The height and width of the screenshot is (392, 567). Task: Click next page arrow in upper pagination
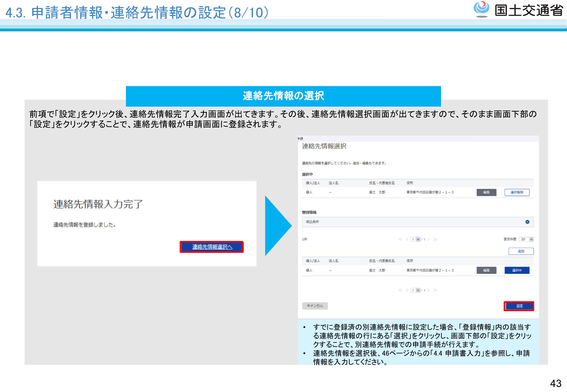tap(429, 239)
